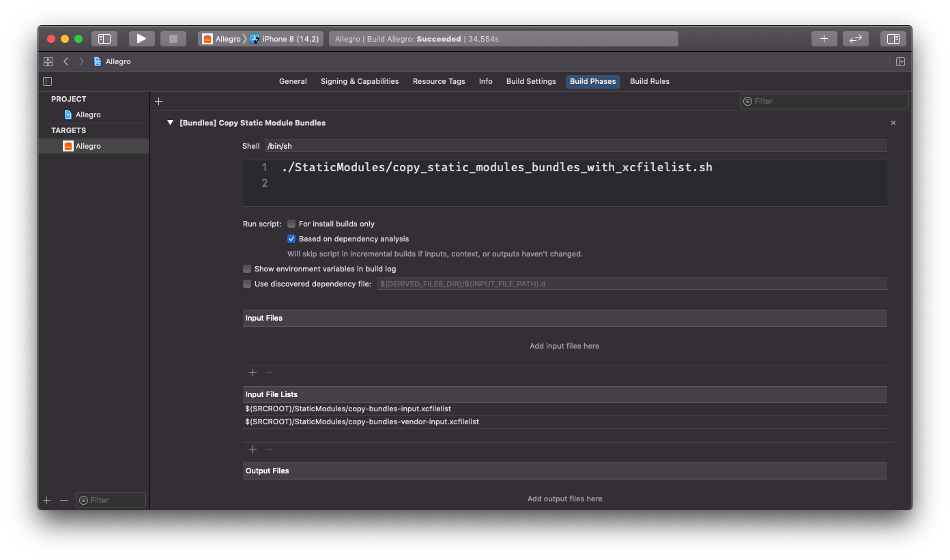
Task: Add a new target at sidebar bottom
Action: pyautogui.click(x=47, y=500)
